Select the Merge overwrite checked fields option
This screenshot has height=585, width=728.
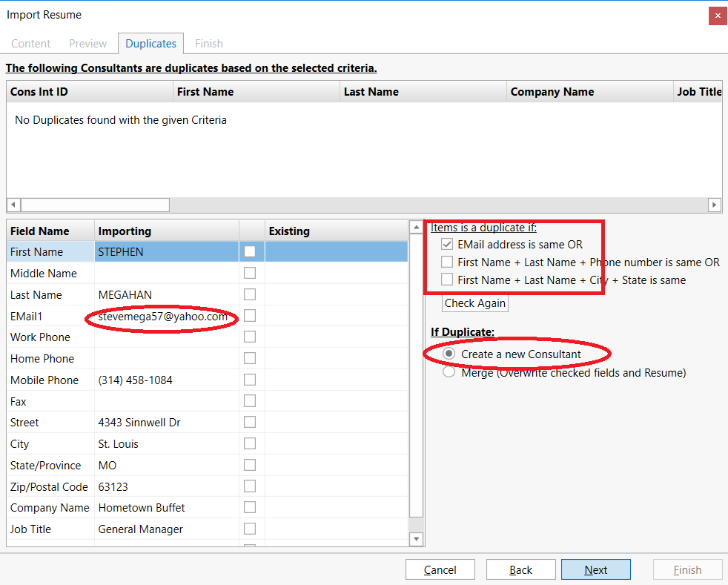click(449, 372)
